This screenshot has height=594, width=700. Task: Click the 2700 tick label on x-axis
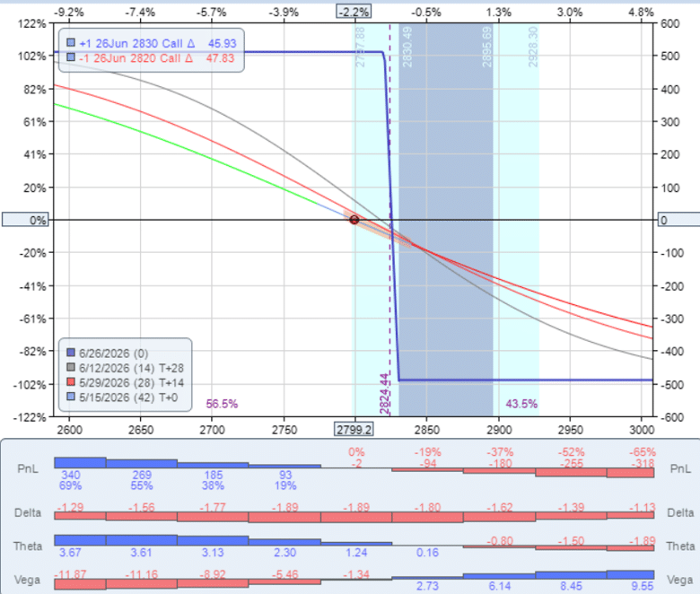click(212, 430)
